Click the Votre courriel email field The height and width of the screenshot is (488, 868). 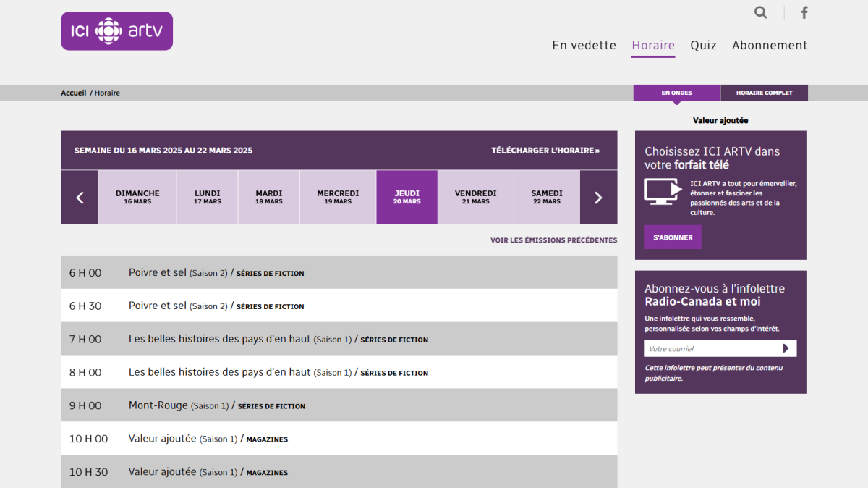click(709, 348)
